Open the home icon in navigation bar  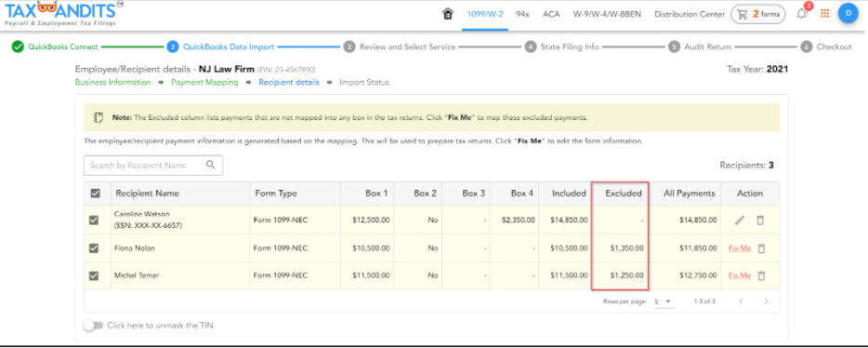tap(448, 14)
